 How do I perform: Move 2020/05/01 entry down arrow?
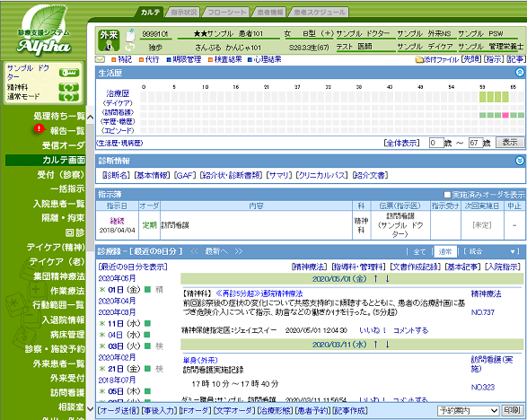click(x=387, y=278)
